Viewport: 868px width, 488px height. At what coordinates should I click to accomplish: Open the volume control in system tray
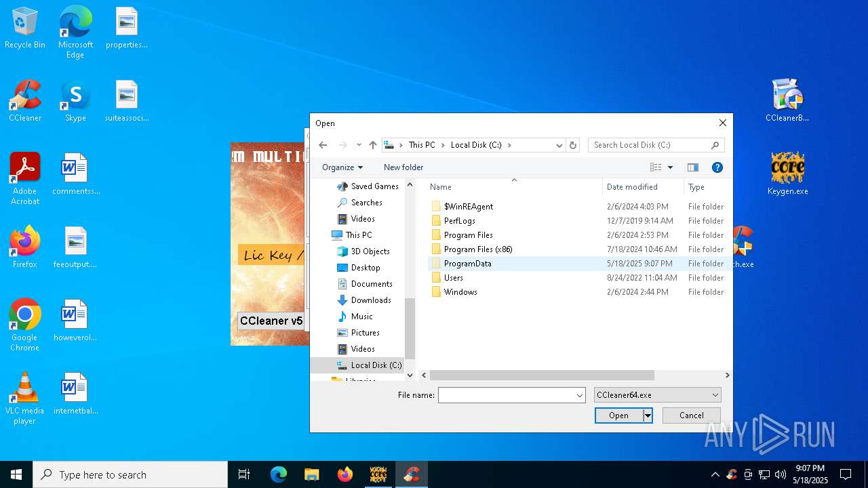(781, 474)
